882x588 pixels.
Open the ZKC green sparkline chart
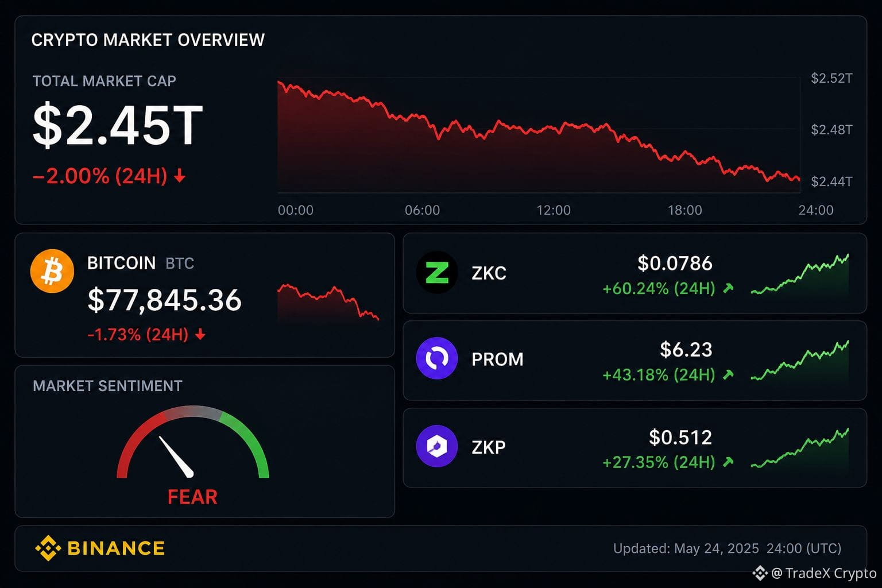[800, 275]
